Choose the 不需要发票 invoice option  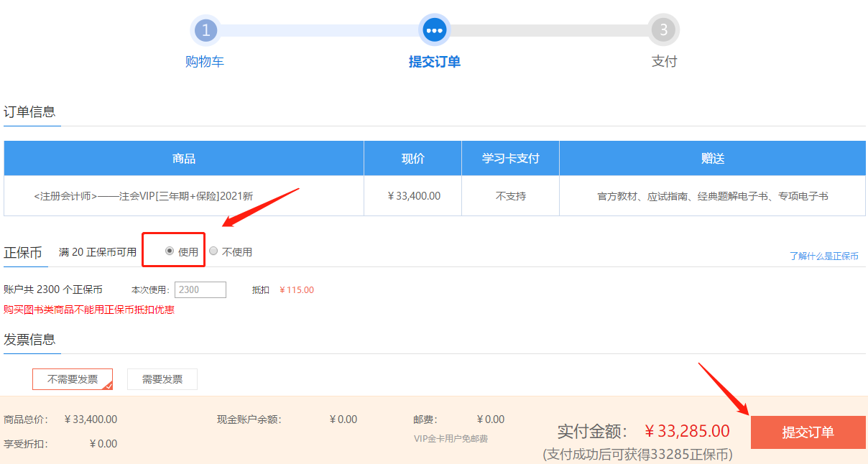(72, 379)
